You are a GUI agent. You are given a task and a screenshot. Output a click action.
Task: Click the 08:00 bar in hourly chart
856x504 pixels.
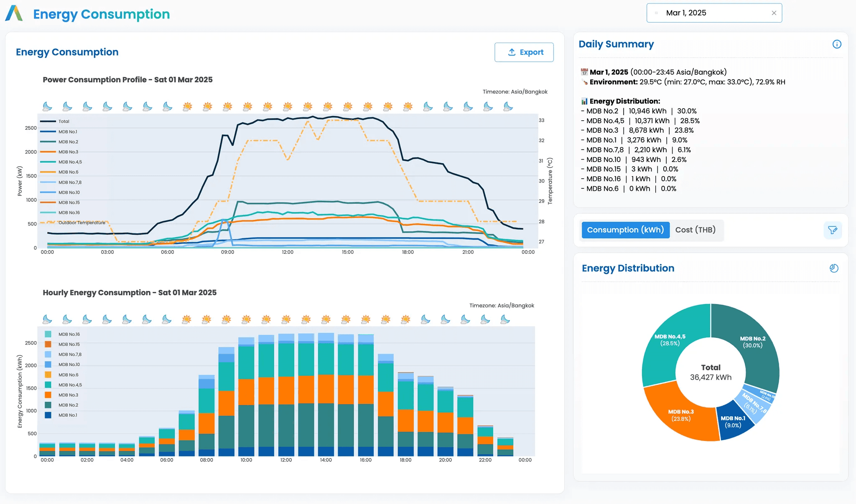coord(206,415)
